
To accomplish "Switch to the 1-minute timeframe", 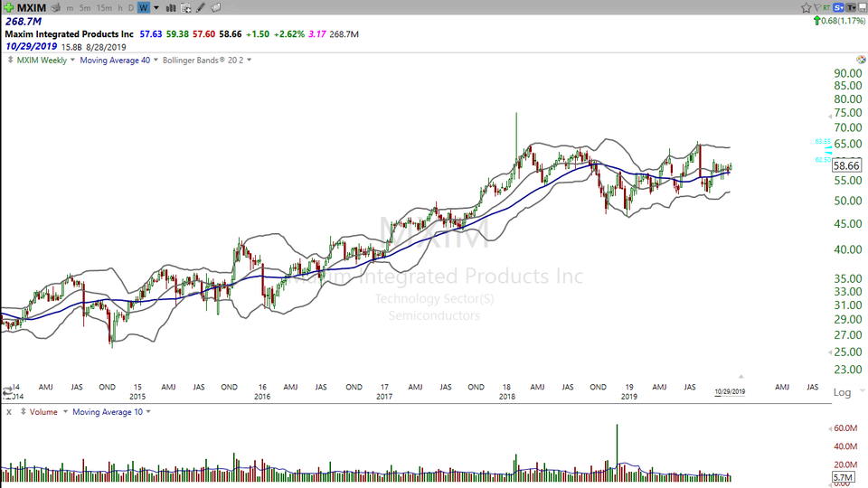I will point(70,8).
